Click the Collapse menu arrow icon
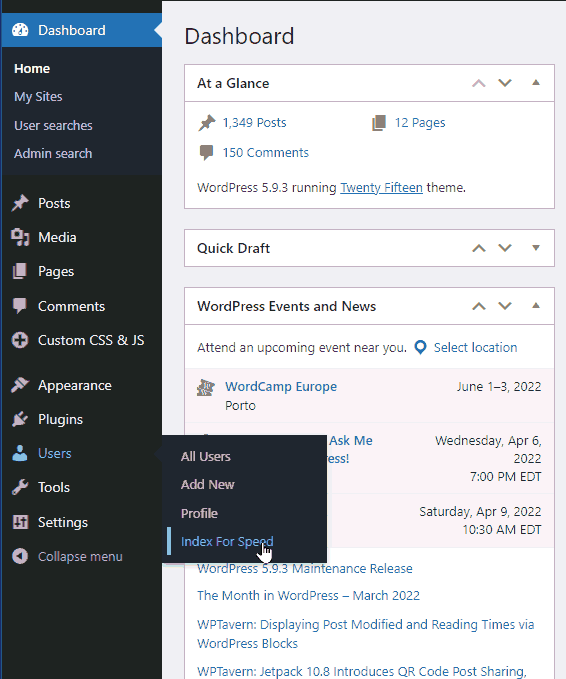The image size is (566, 679). coord(20,556)
